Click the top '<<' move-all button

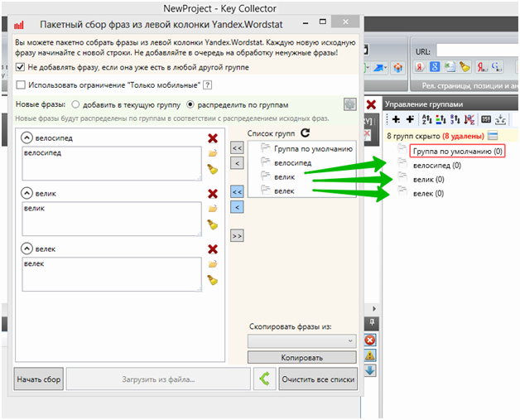pyautogui.click(x=237, y=147)
